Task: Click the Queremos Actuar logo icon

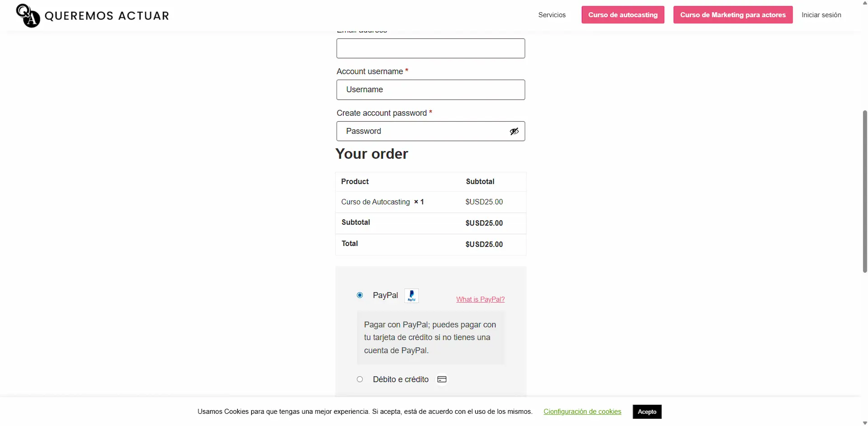Action: pos(28,16)
